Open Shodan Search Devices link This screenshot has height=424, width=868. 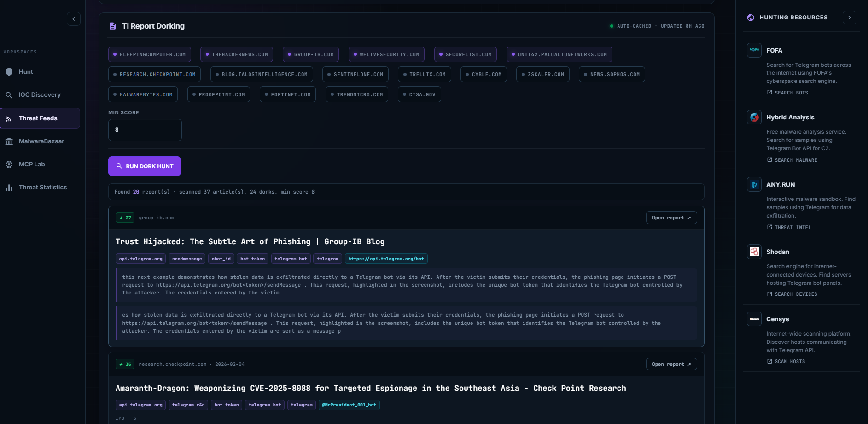click(x=792, y=294)
